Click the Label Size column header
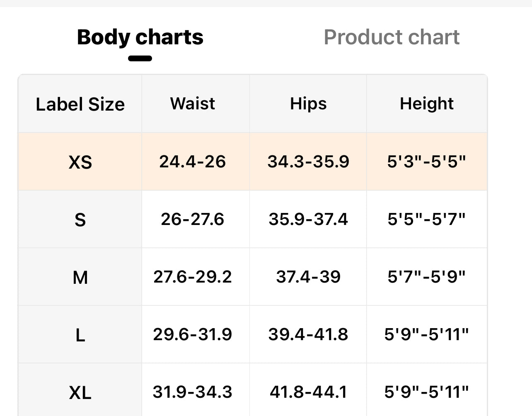 pyautogui.click(x=80, y=104)
